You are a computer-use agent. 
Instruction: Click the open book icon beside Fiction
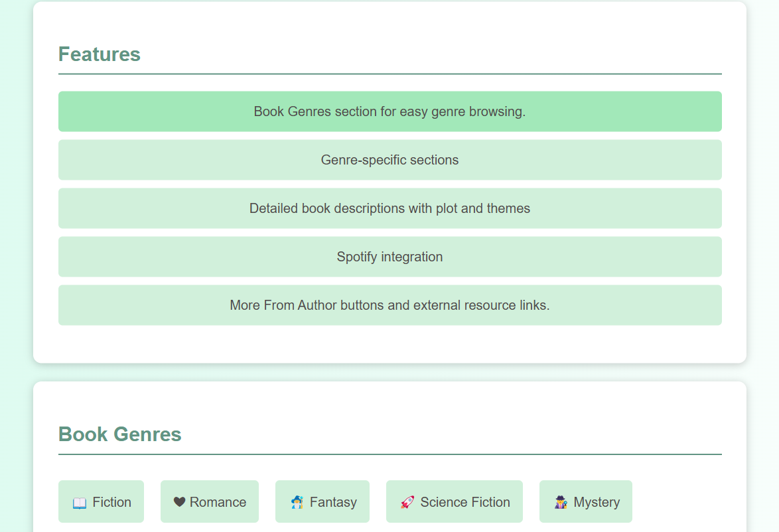[x=80, y=503]
